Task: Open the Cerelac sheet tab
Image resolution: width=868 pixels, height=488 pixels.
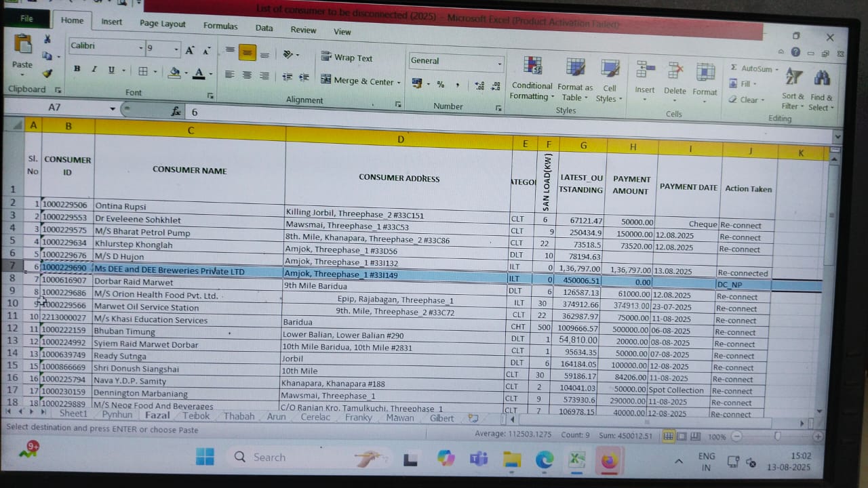Action: 315,417
